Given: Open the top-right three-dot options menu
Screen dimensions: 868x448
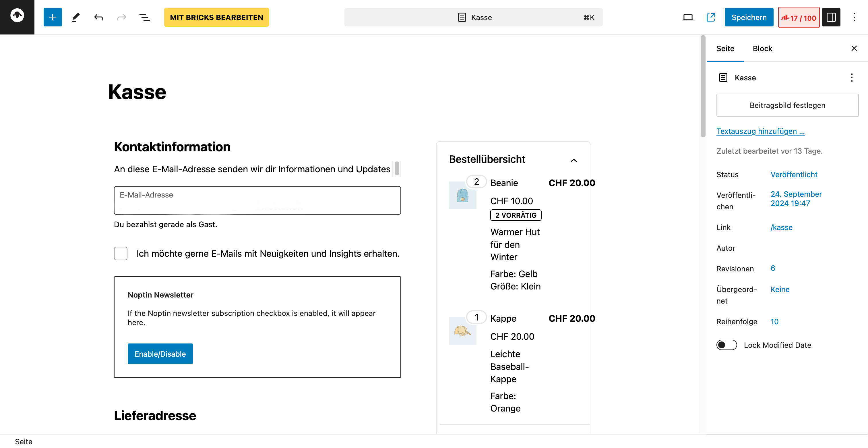Looking at the screenshot, I should click(854, 17).
